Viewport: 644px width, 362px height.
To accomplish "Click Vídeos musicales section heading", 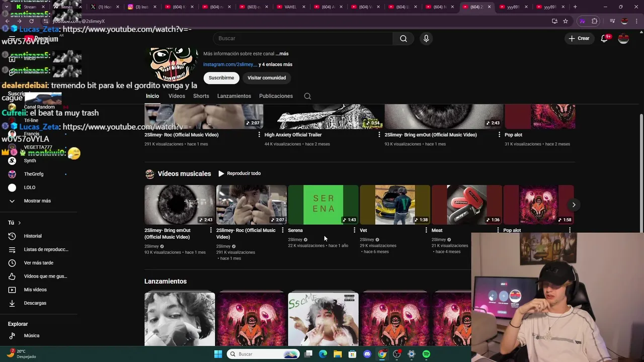I will click(x=184, y=173).
